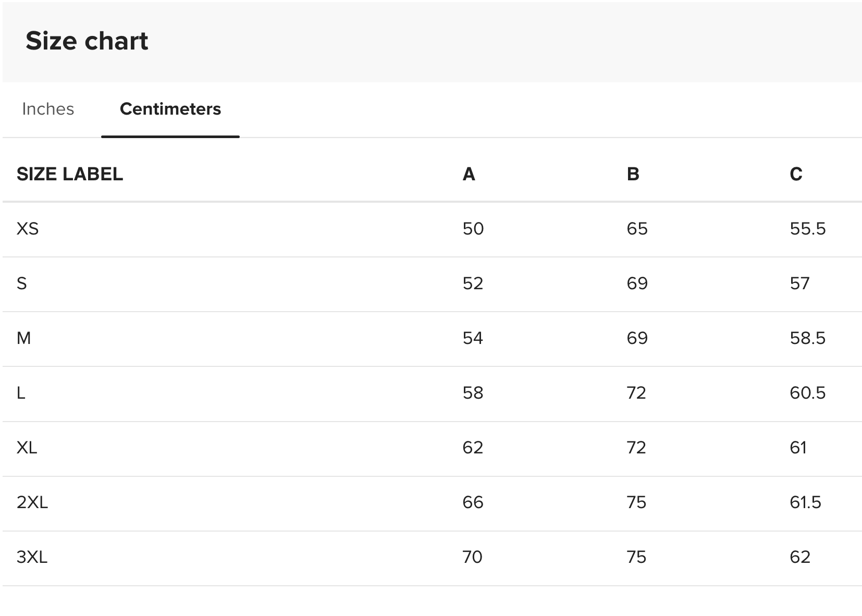Select the S size row label

click(22, 284)
